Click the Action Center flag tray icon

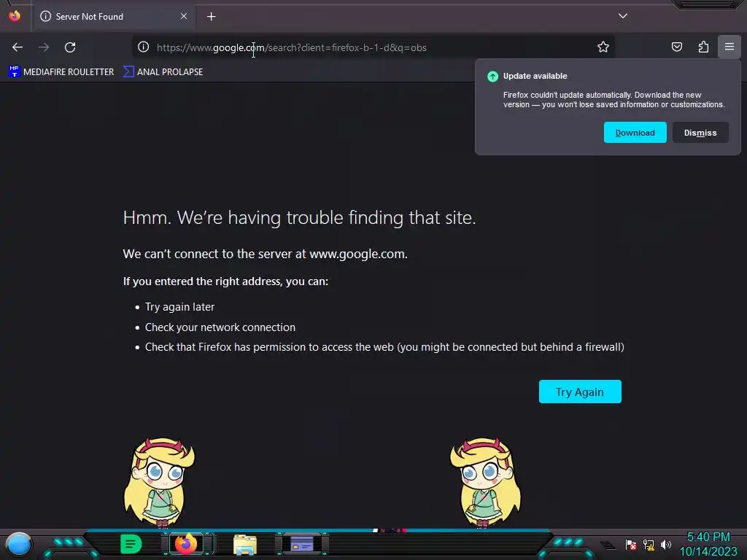point(631,545)
